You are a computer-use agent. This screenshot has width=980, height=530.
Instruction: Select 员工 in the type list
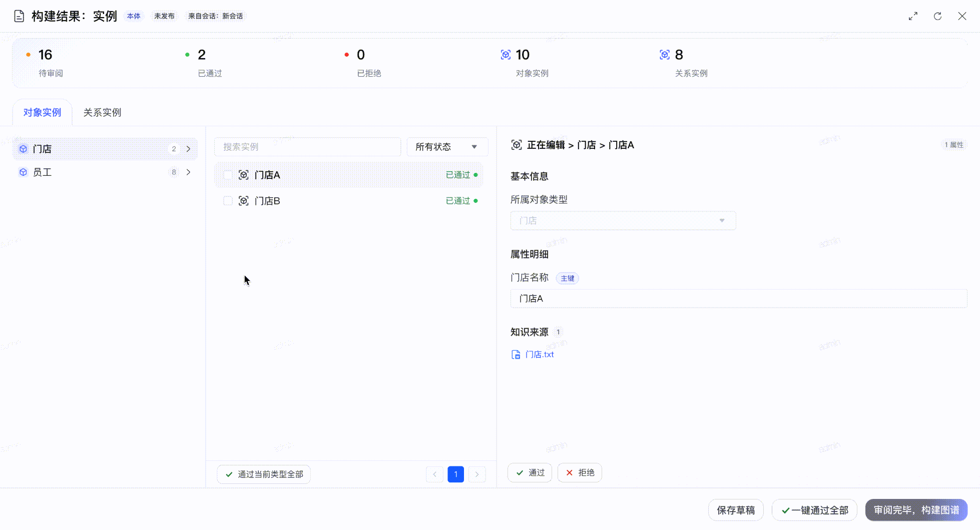[105, 172]
